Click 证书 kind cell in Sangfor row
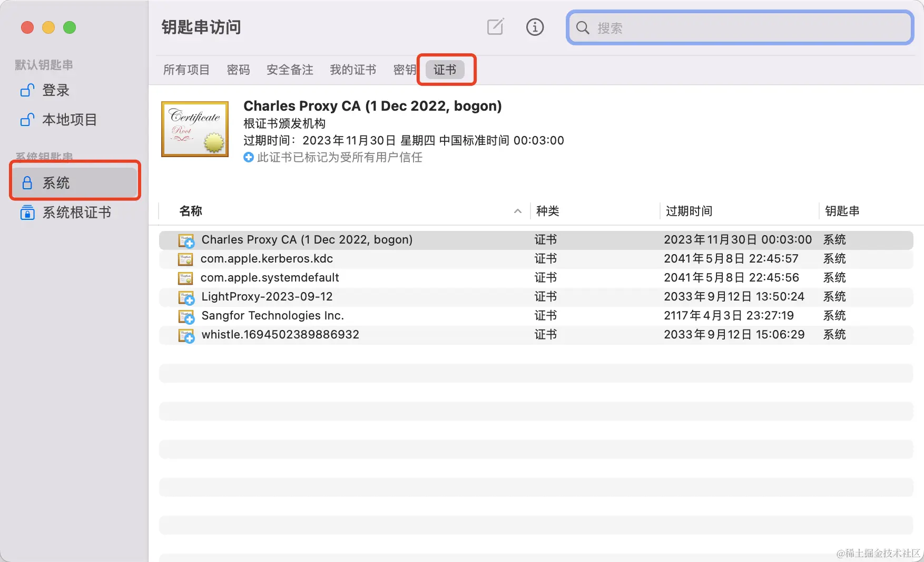924x562 pixels. click(546, 315)
